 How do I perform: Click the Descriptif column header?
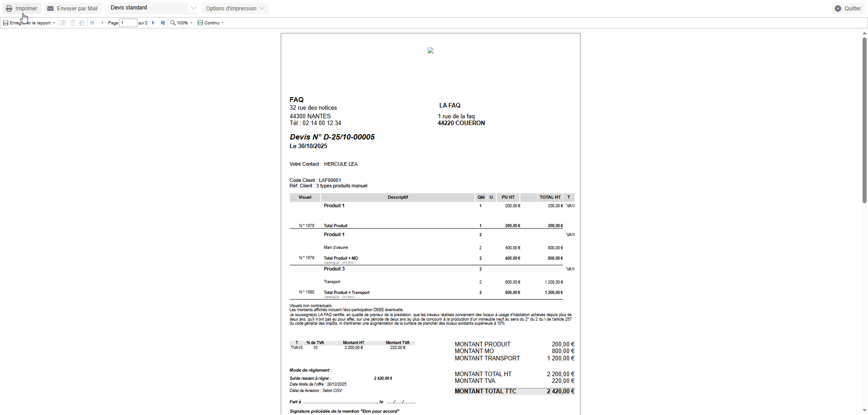(398, 197)
